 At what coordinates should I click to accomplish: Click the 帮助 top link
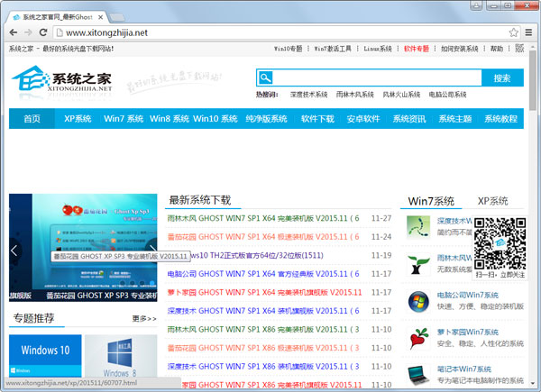(497, 49)
